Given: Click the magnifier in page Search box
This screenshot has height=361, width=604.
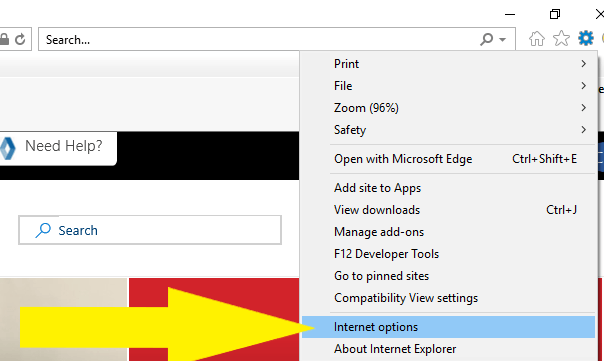Looking at the screenshot, I should click(x=43, y=230).
